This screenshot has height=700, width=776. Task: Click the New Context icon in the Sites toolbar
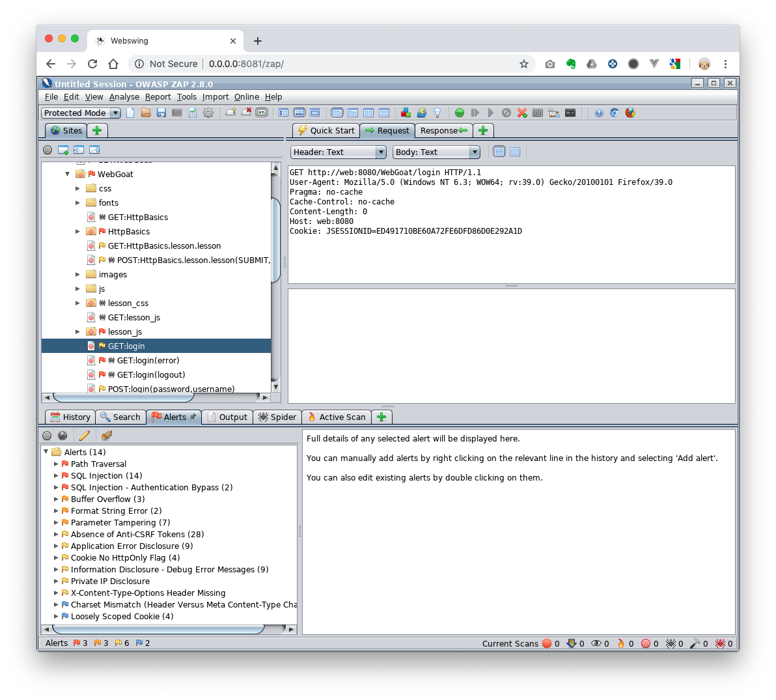pyautogui.click(x=63, y=150)
